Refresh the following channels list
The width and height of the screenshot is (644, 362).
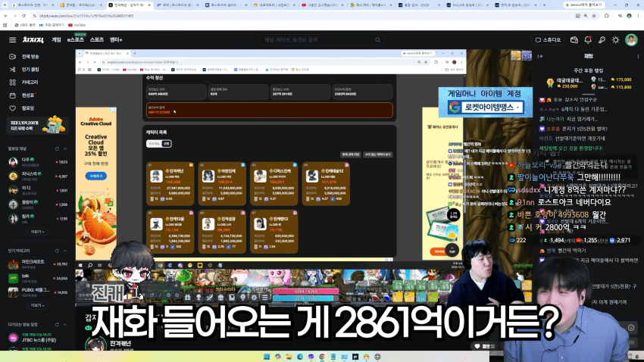57,148
